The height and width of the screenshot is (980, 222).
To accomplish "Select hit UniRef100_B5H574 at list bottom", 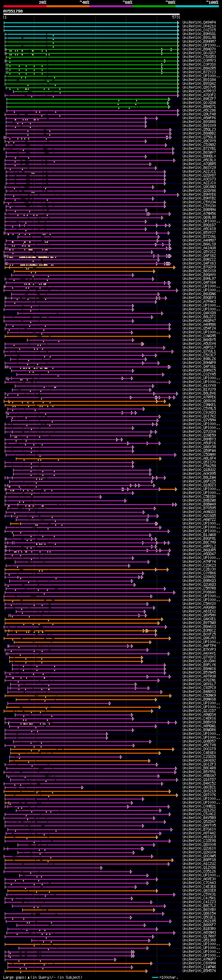I will [x=199, y=971].
